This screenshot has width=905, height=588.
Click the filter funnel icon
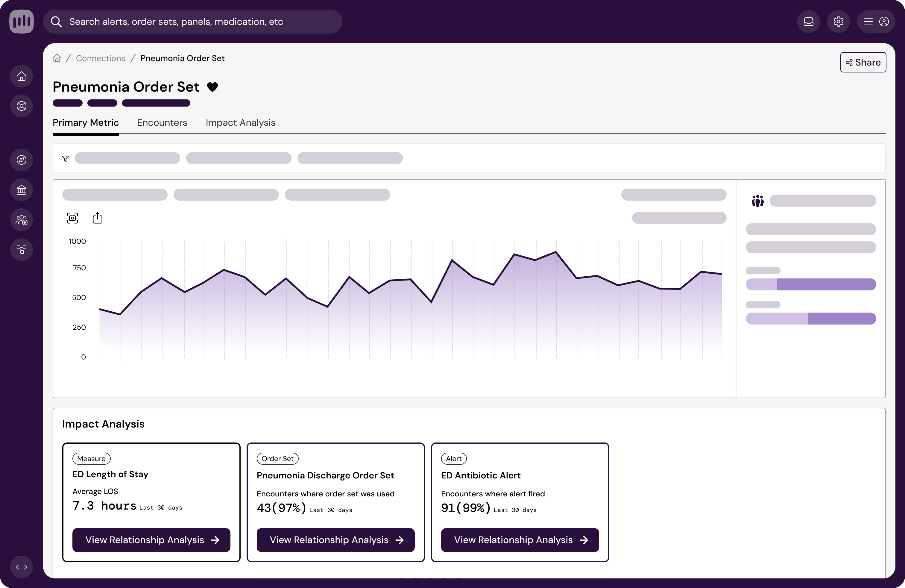(x=66, y=159)
